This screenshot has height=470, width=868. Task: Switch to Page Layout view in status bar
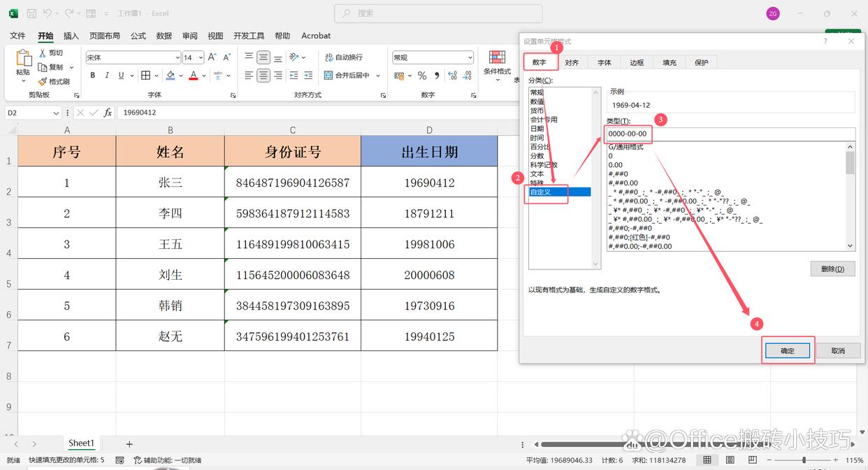pyautogui.click(x=731, y=460)
